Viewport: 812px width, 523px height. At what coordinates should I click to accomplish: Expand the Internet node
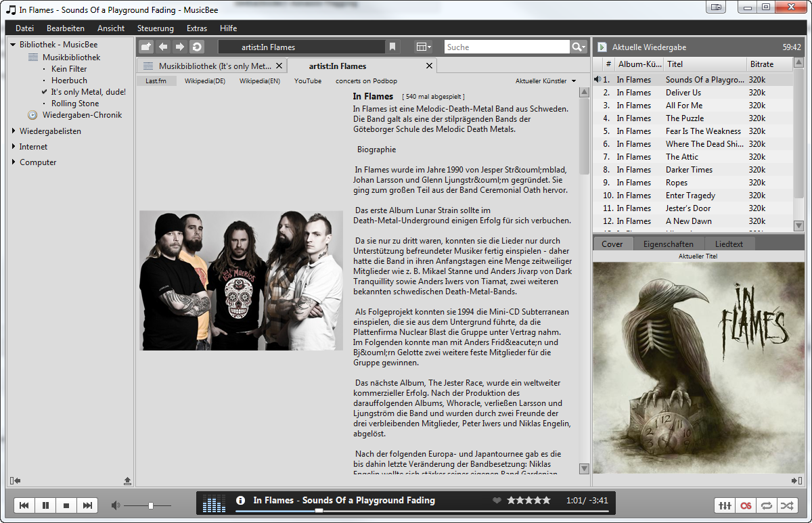(x=13, y=146)
